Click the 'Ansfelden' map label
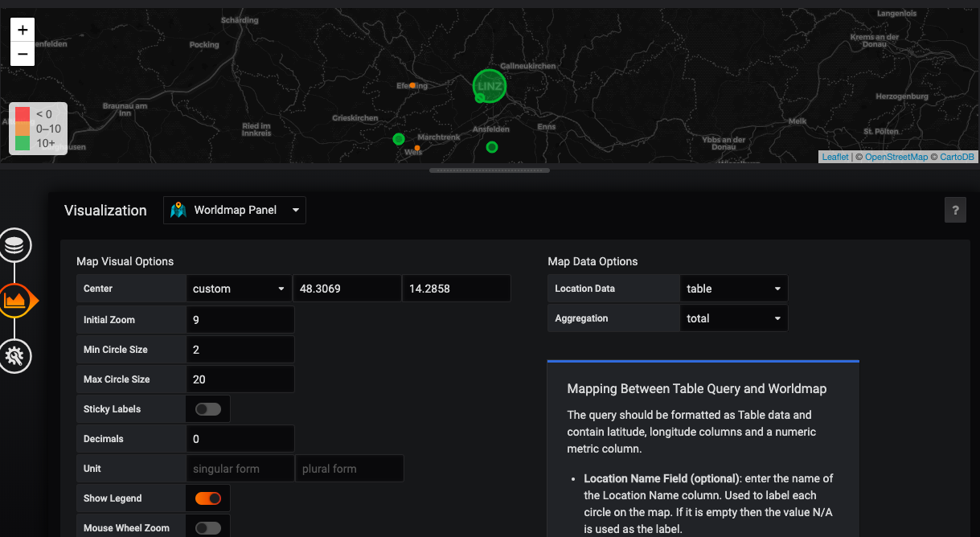 [x=491, y=129]
